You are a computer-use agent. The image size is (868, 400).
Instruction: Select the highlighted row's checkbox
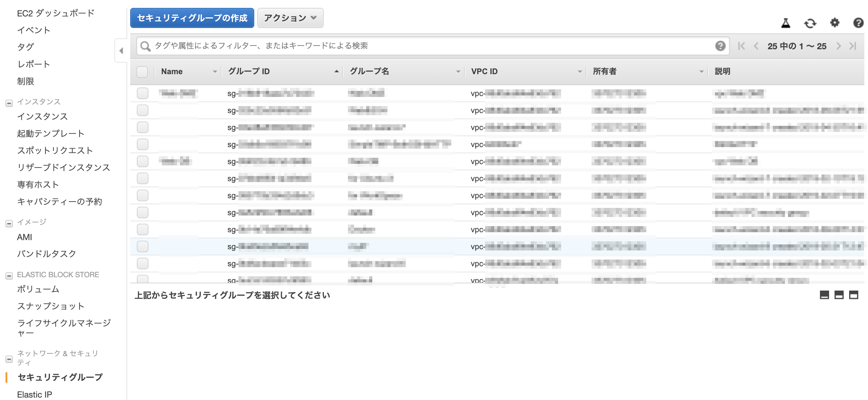[143, 247]
